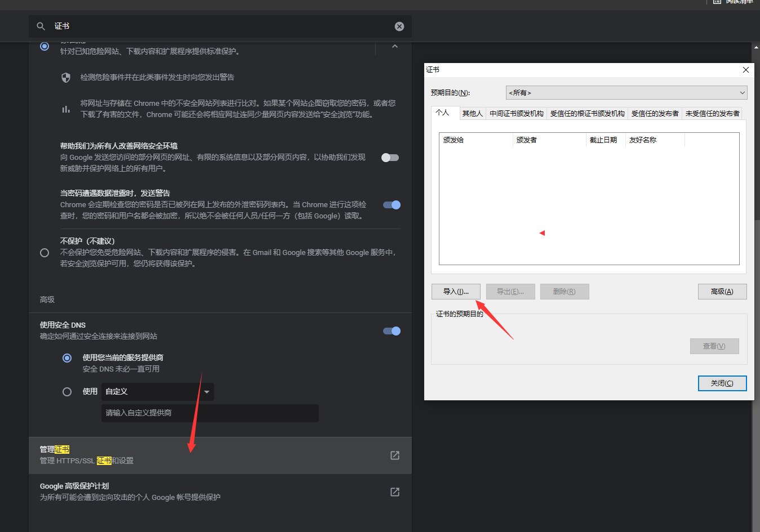
Task: Disable the 帮助我们为所有人改善网络安全环境 toggle
Action: (389, 158)
